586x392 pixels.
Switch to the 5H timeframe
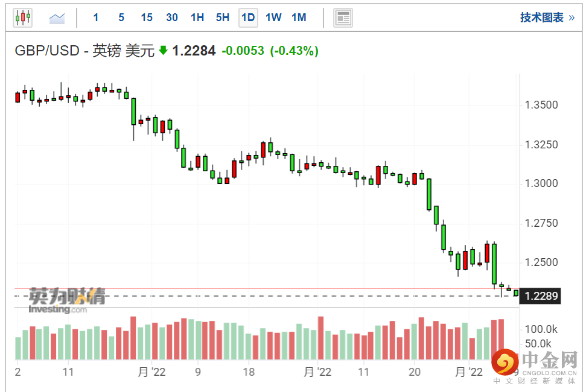click(223, 17)
